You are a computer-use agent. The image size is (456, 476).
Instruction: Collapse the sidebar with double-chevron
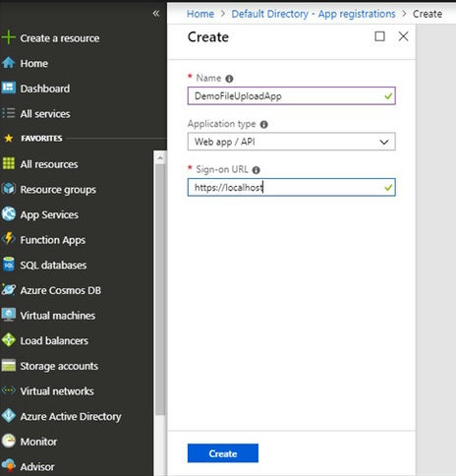pos(156,14)
